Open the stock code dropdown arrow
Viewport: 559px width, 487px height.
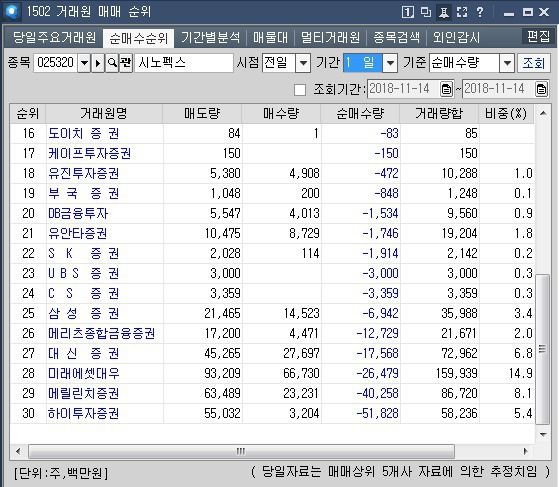click(84, 63)
